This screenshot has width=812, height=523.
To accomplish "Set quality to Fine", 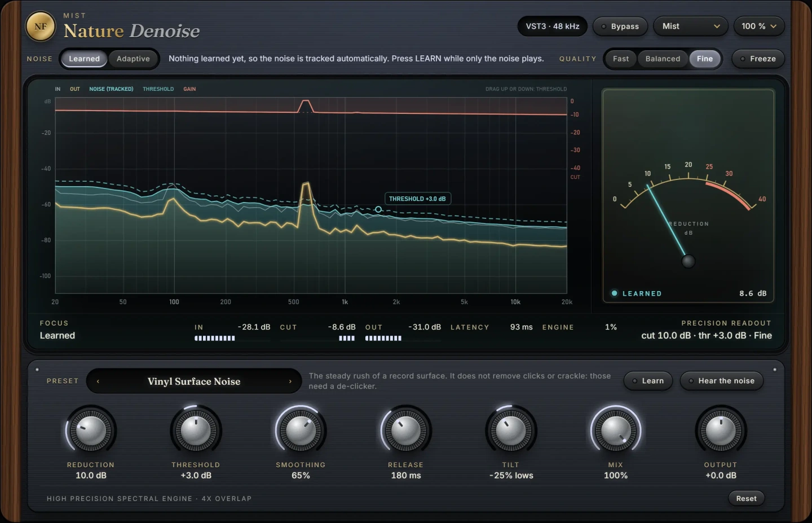I will 705,59.
